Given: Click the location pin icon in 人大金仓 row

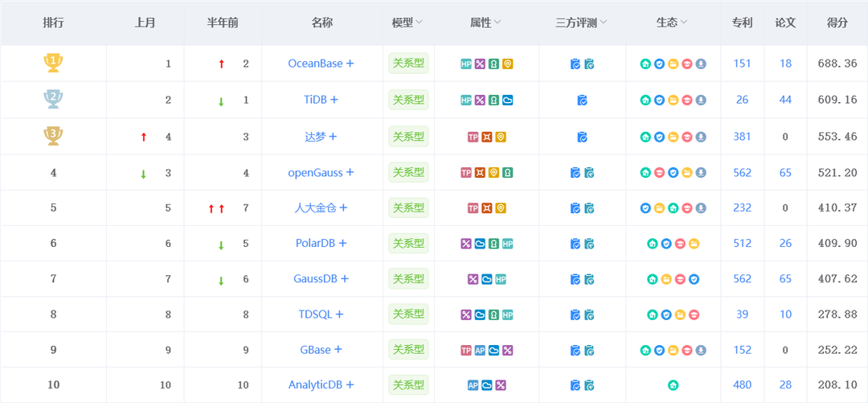Looking at the screenshot, I should (501, 208).
